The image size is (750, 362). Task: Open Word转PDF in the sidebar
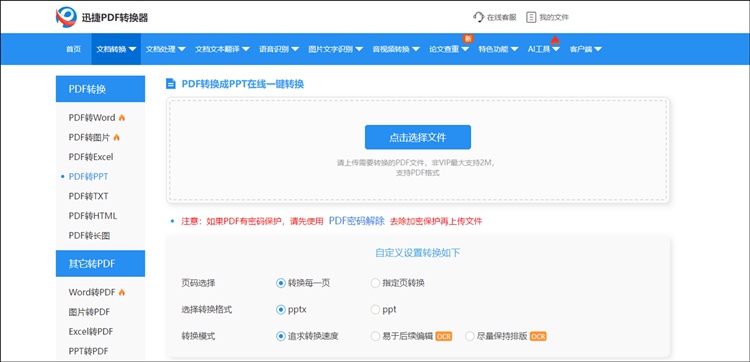(92, 292)
